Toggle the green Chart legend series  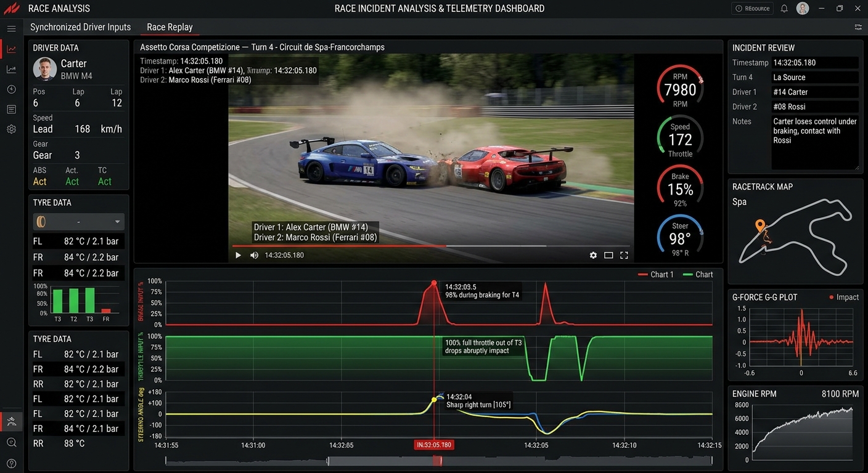(698, 275)
